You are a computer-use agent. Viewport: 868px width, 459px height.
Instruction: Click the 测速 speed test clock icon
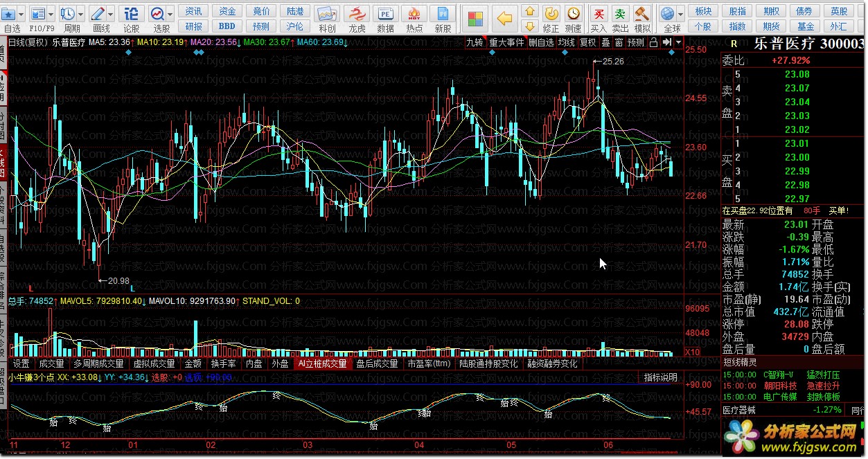pos(573,14)
